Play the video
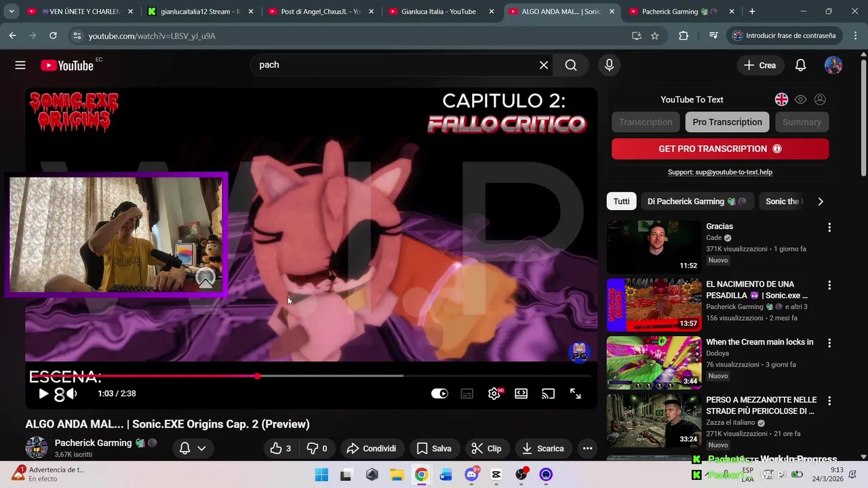This screenshot has width=868, height=488. pos(43,394)
